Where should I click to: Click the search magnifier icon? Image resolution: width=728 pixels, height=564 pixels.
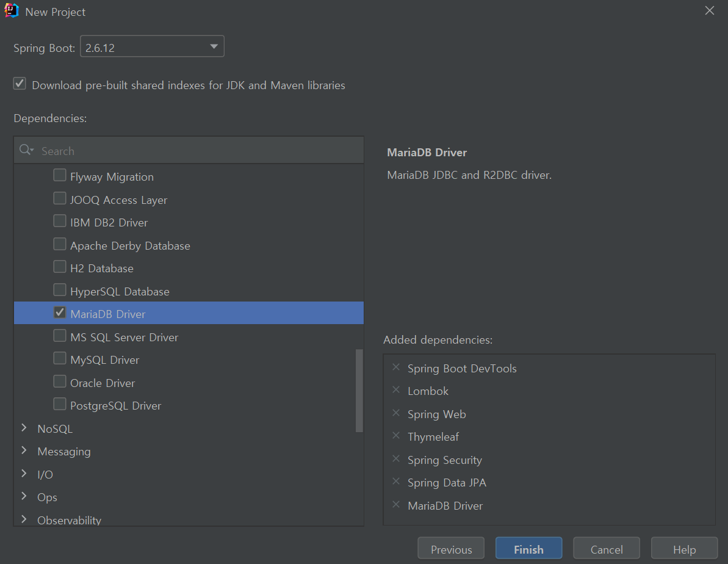[x=26, y=150]
